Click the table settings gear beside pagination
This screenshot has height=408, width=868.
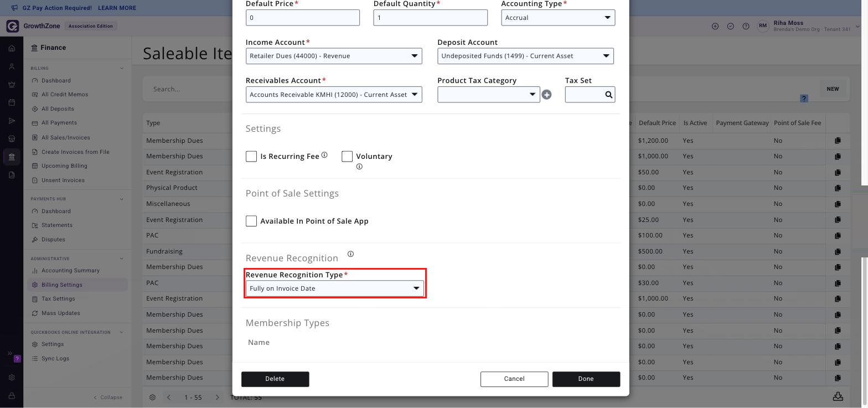pyautogui.click(x=153, y=397)
